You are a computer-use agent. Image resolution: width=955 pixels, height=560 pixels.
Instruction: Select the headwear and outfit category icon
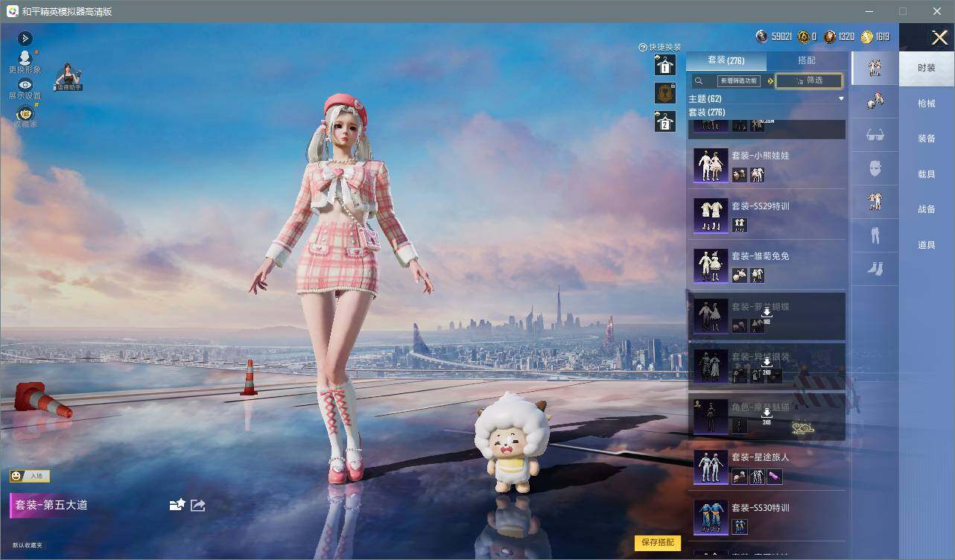[875, 101]
